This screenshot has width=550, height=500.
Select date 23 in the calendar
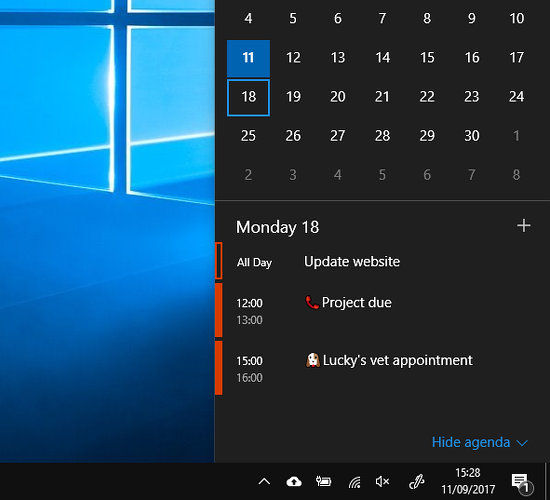tap(472, 97)
